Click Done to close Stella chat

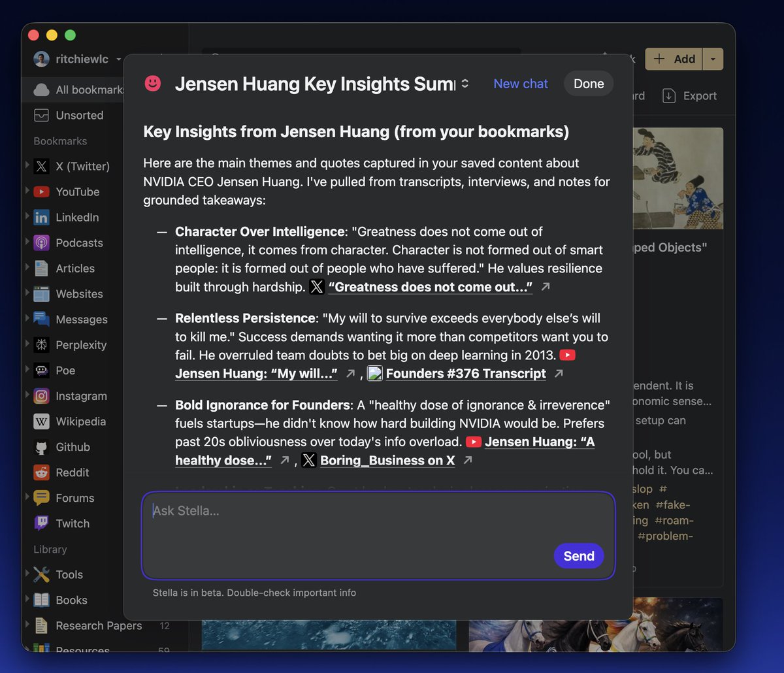coord(589,84)
